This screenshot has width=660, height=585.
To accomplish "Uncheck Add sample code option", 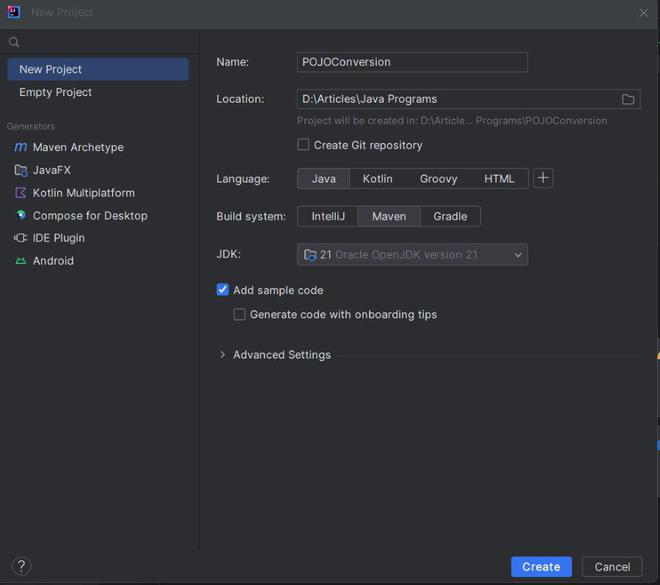I will [x=223, y=290].
